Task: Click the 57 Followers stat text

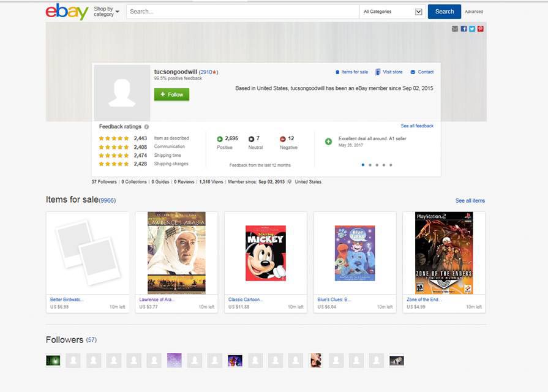Action: coord(104,182)
